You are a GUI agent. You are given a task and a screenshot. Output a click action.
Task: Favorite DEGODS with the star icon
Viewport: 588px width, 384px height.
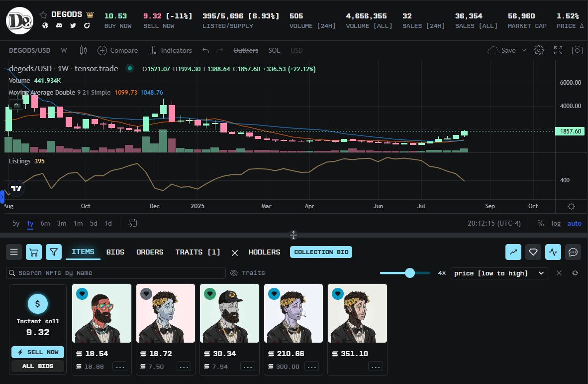point(43,15)
